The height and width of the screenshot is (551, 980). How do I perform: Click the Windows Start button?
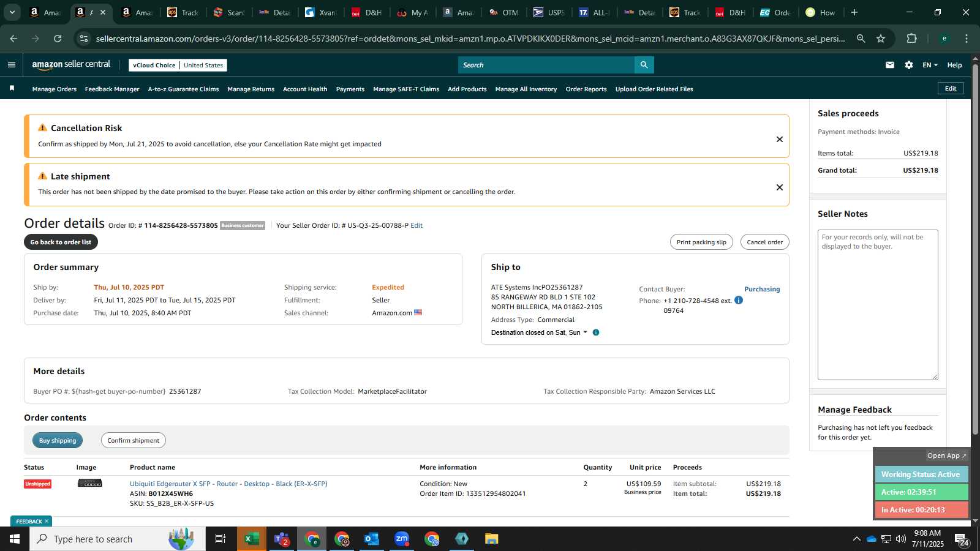15,539
